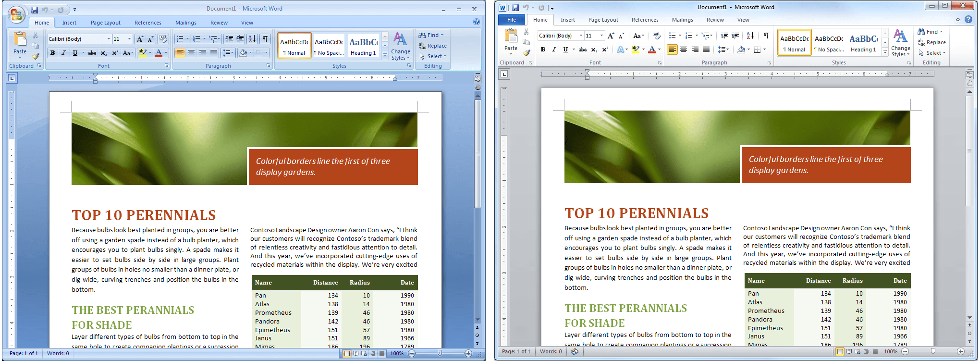Switch to Mailings tab in right window

pyautogui.click(x=682, y=20)
